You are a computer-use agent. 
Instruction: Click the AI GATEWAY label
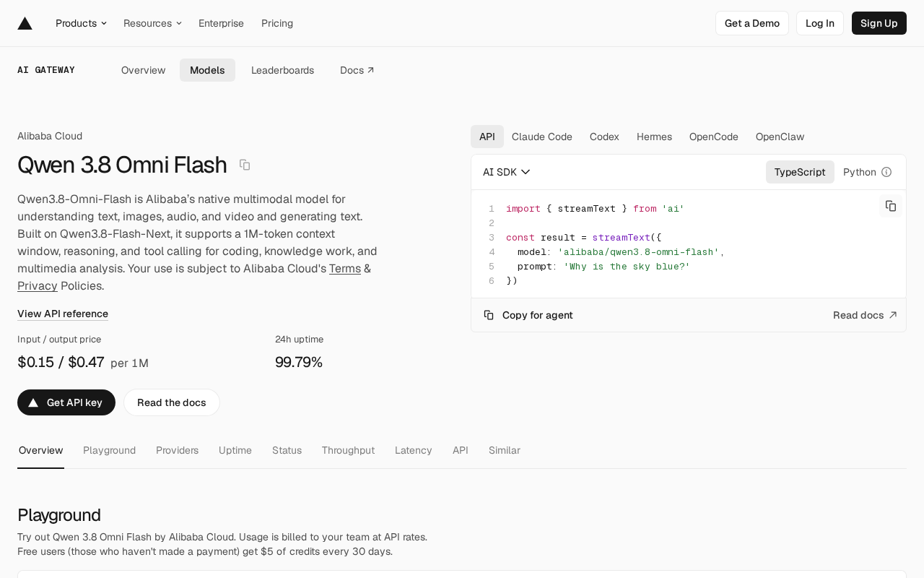click(x=46, y=70)
